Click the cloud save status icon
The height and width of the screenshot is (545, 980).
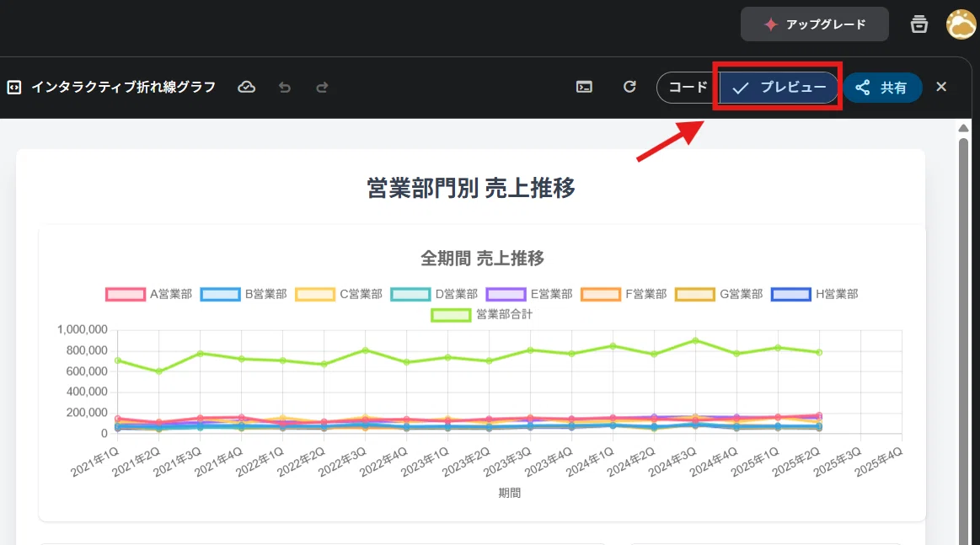pyautogui.click(x=246, y=87)
